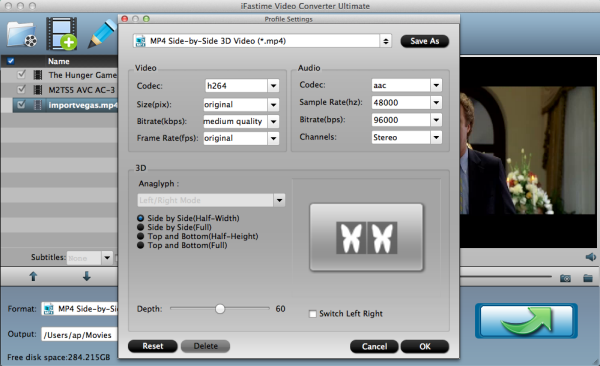The image size is (600, 366).
Task: Select Top and Bottom(Half-Height) radio option
Action: point(140,236)
